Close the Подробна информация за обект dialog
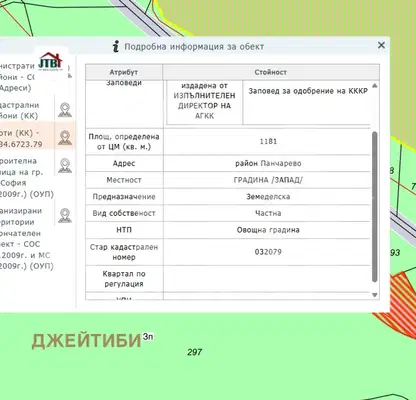The width and height of the screenshot is (416, 400). (x=381, y=45)
